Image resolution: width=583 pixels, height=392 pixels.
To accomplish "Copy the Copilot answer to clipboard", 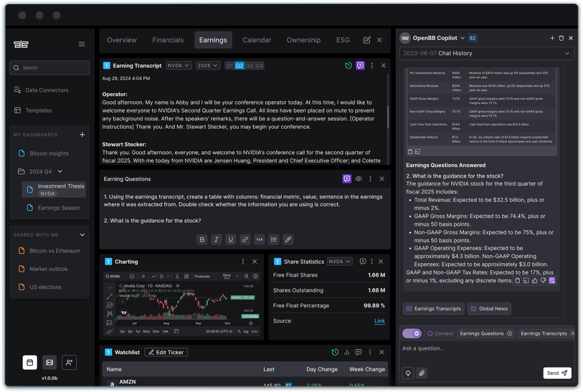I will (x=517, y=280).
